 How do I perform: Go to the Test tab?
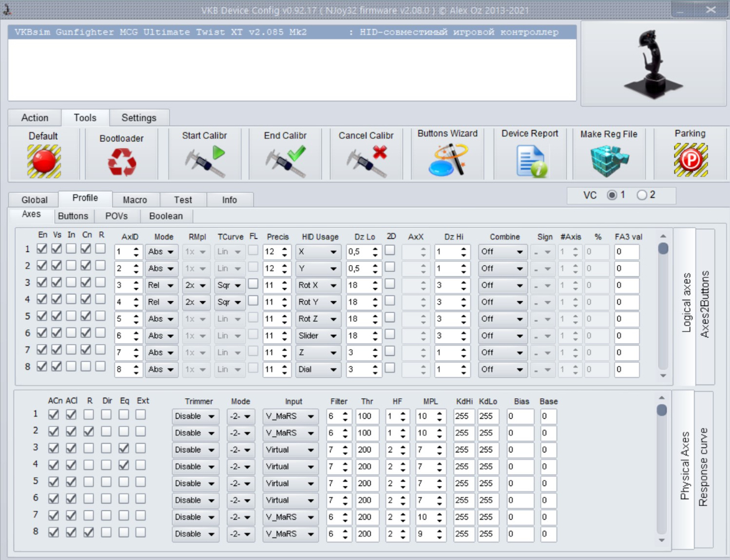click(183, 200)
